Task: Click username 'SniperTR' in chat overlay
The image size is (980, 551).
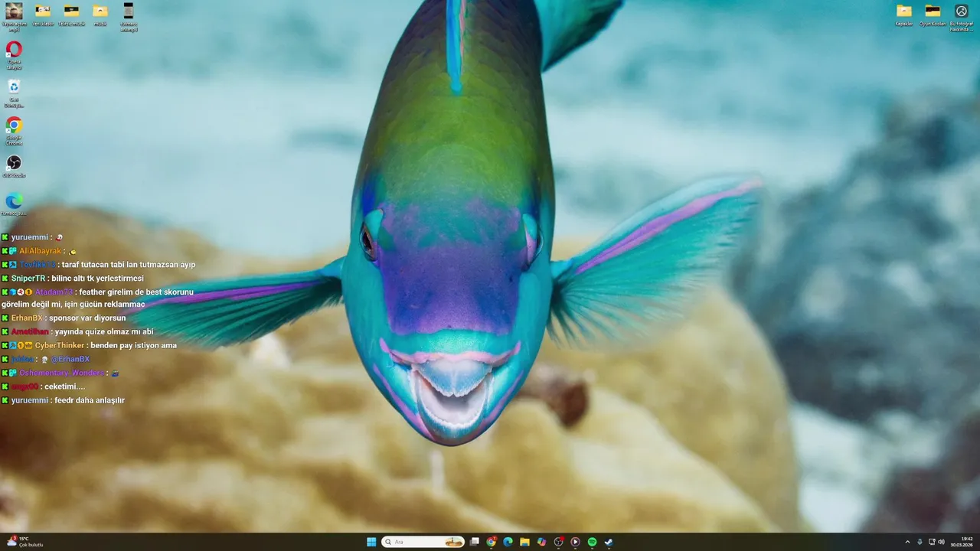Action: (28, 279)
